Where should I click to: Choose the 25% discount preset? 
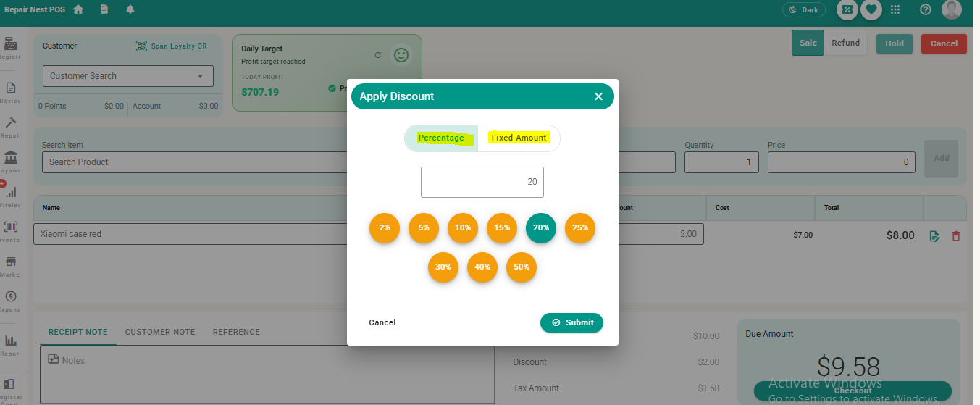coord(580,227)
